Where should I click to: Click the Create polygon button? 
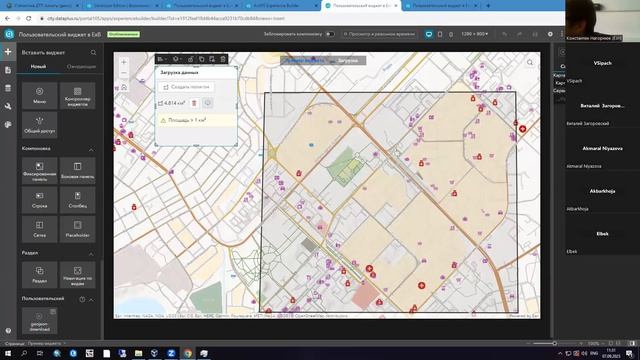click(186, 87)
